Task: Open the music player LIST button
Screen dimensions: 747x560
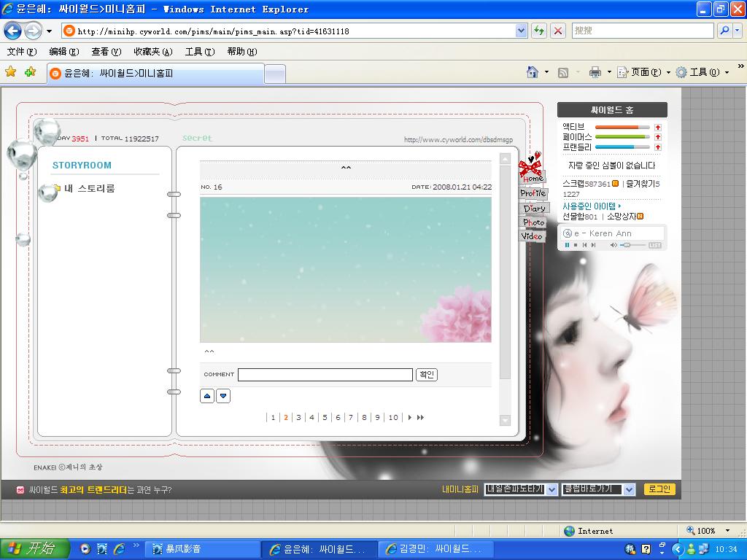Action: 655,245
